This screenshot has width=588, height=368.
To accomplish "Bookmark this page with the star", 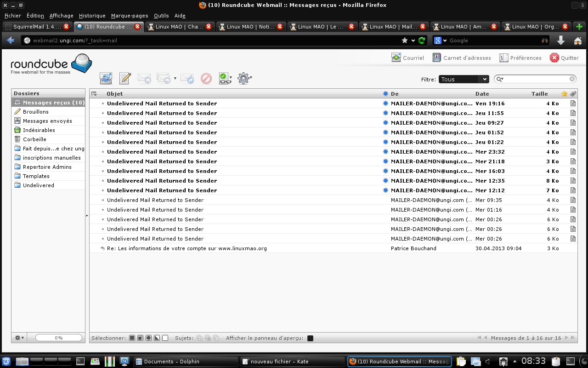I will 405,40.
